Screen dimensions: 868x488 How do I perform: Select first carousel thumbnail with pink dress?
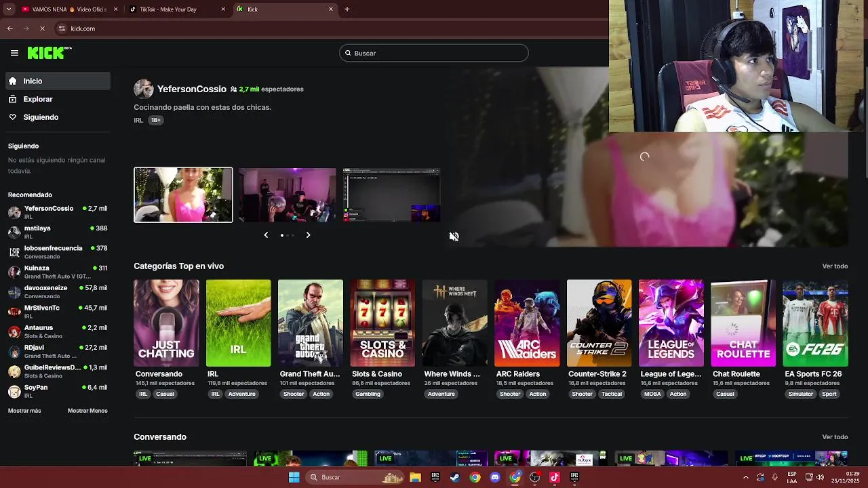[x=183, y=195]
